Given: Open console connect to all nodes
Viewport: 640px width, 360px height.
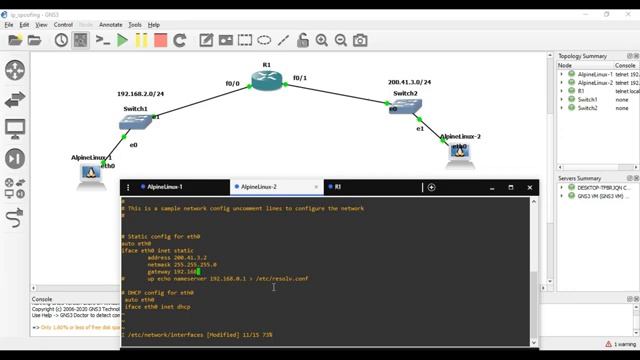Looking at the screenshot, I should [102, 40].
